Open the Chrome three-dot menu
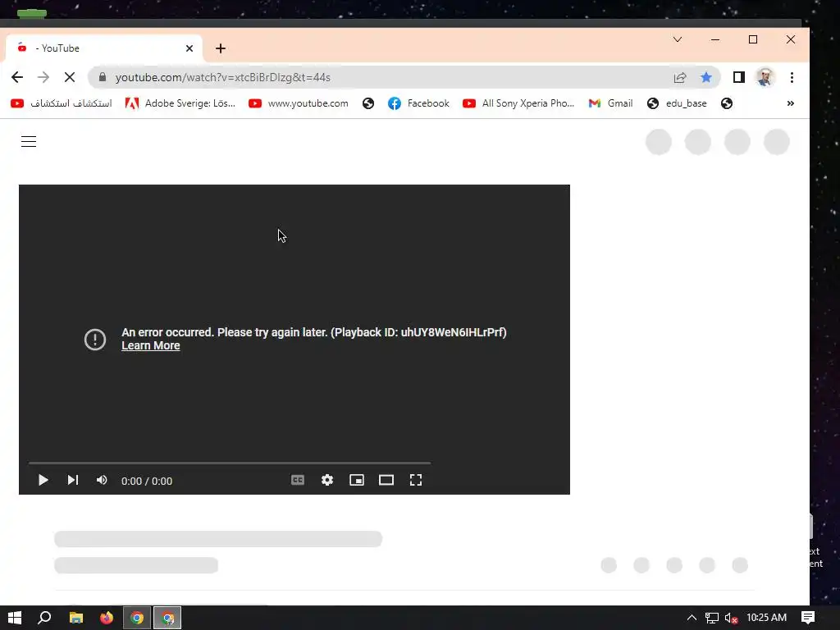The width and height of the screenshot is (840, 630). click(x=792, y=77)
